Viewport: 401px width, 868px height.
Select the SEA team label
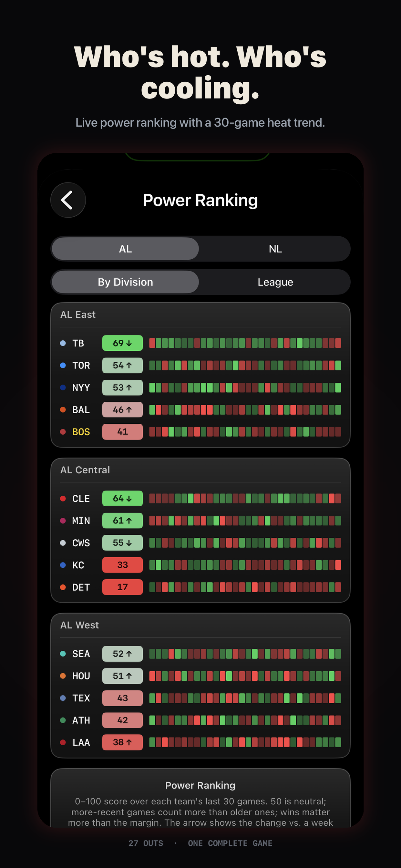pos(81,654)
